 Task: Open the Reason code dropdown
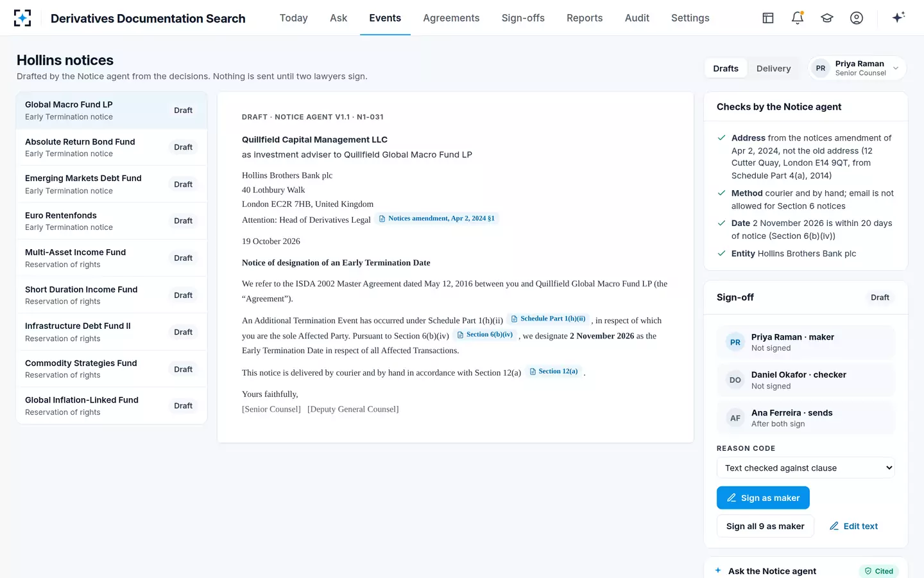pos(806,468)
